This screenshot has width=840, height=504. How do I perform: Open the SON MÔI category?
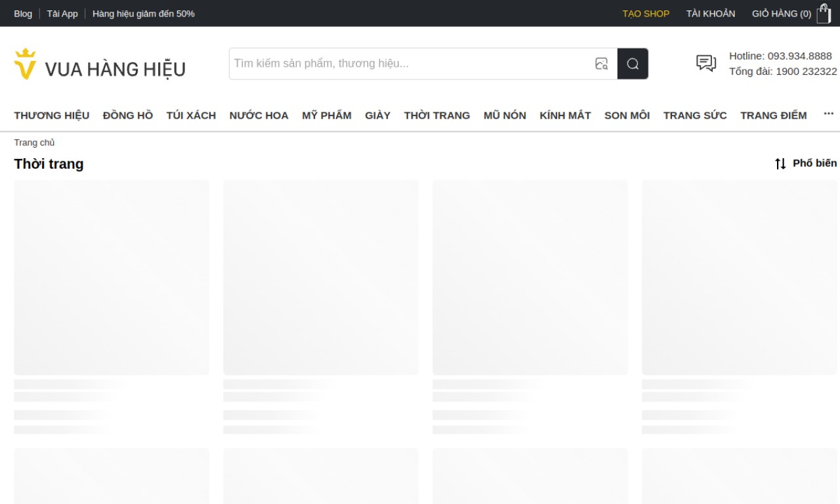tap(627, 115)
